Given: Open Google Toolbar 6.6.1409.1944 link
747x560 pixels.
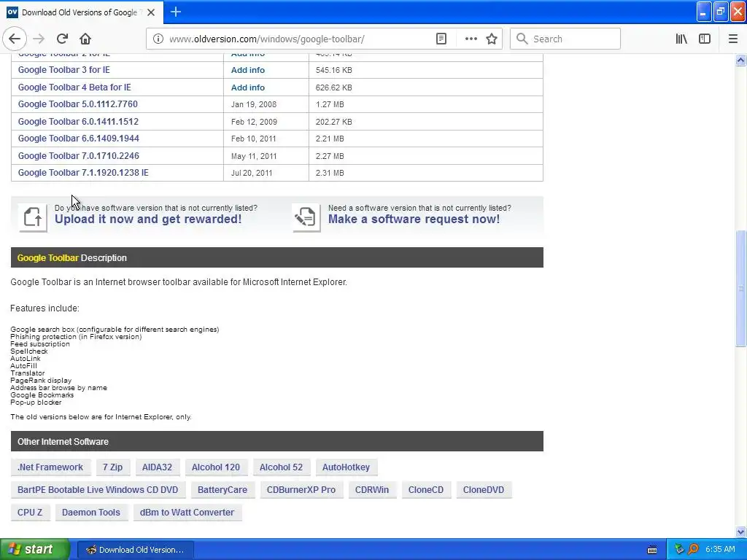Looking at the screenshot, I should coord(79,138).
